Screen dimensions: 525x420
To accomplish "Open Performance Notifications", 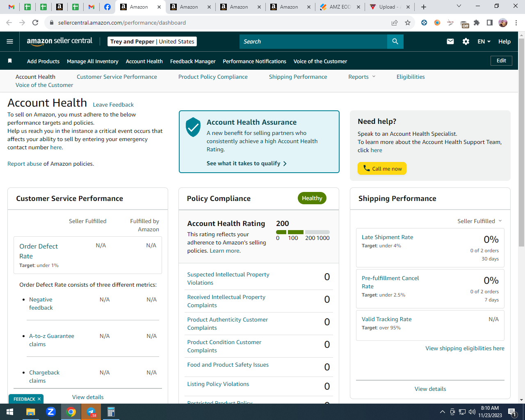I will [x=254, y=61].
